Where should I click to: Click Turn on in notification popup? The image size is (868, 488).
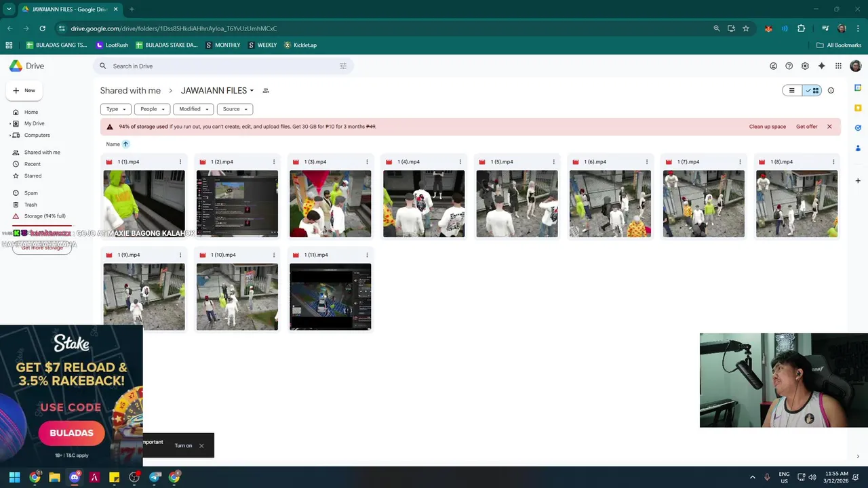[183, 445]
